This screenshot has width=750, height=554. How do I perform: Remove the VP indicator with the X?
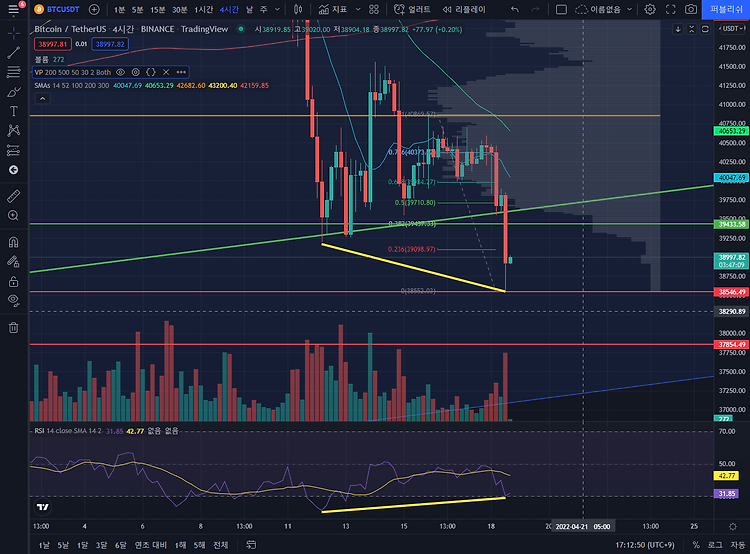pyautogui.click(x=166, y=72)
